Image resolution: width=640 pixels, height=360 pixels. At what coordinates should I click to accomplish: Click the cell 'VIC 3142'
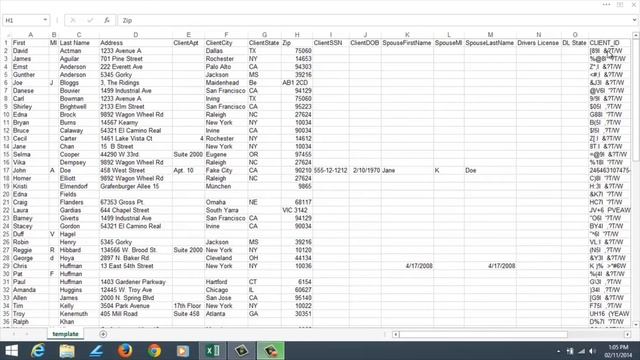point(297,210)
